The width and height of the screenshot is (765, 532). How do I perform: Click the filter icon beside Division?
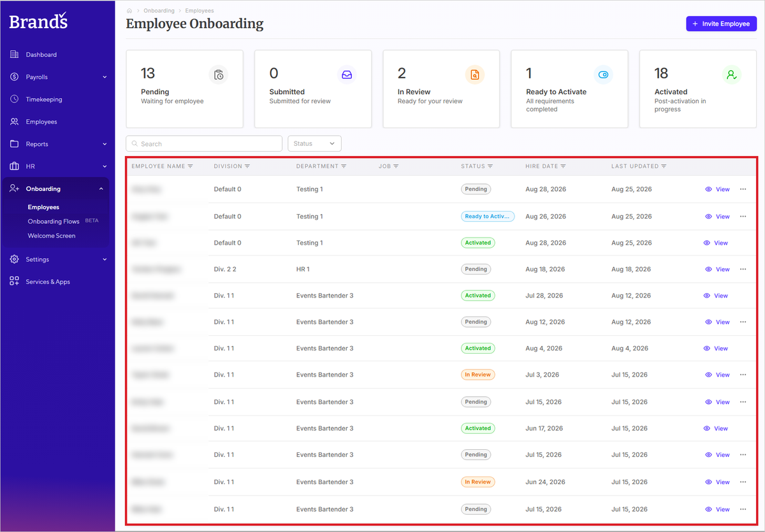tap(247, 166)
